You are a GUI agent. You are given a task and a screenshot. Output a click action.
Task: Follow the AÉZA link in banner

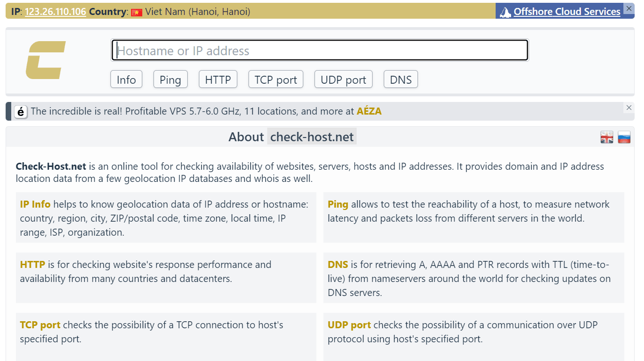pyautogui.click(x=369, y=111)
